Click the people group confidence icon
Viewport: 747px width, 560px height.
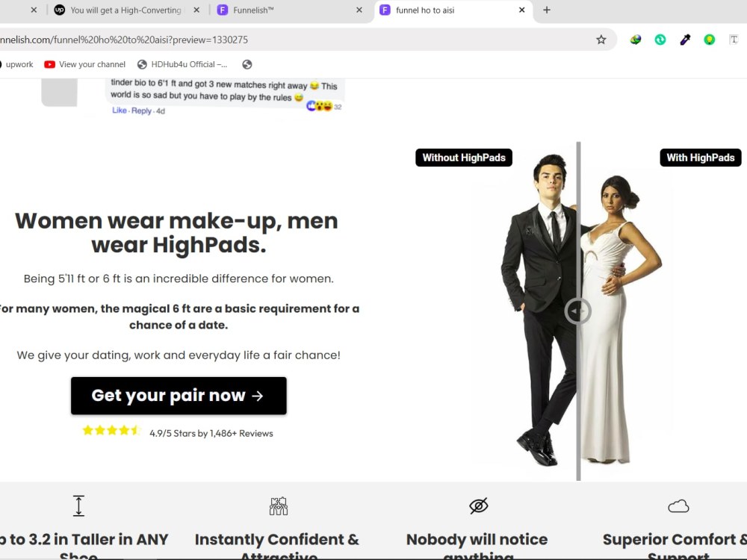point(279,506)
